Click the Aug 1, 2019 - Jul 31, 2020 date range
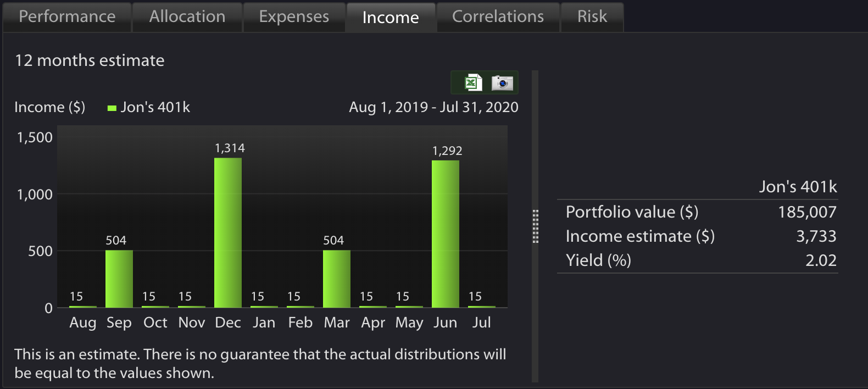Viewport: 868px width, 389px height. pyautogui.click(x=433, y=107)
